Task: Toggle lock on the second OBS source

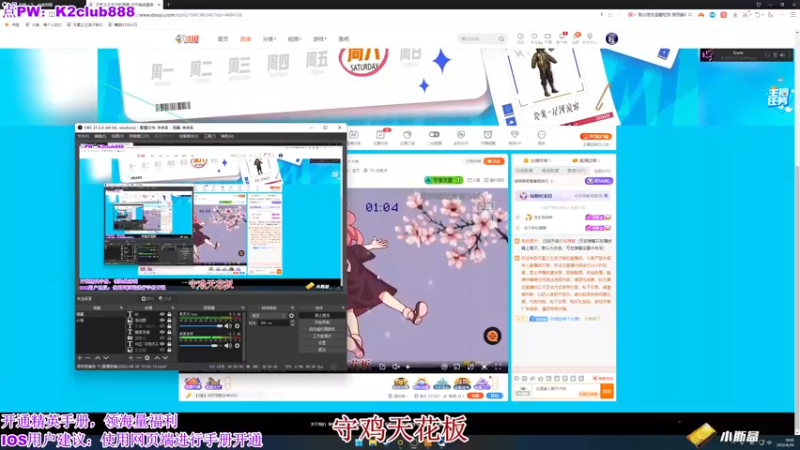Action: [169, 320]
